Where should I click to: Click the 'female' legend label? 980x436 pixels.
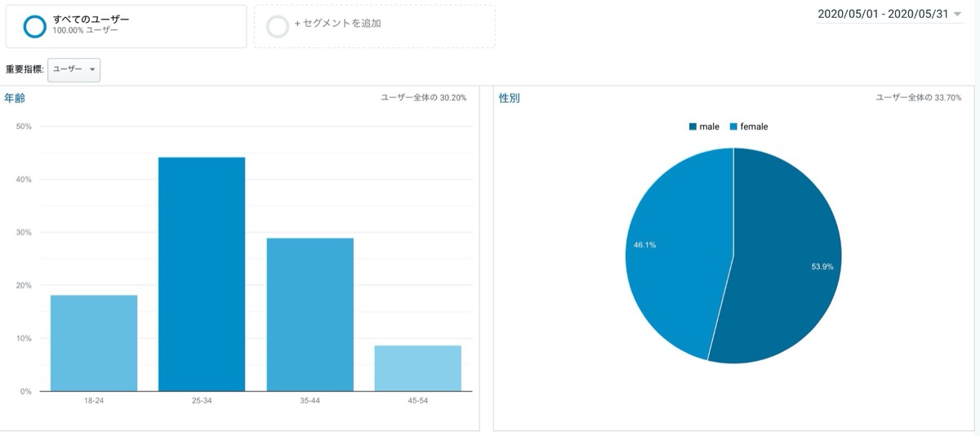(x=754, y=127)
